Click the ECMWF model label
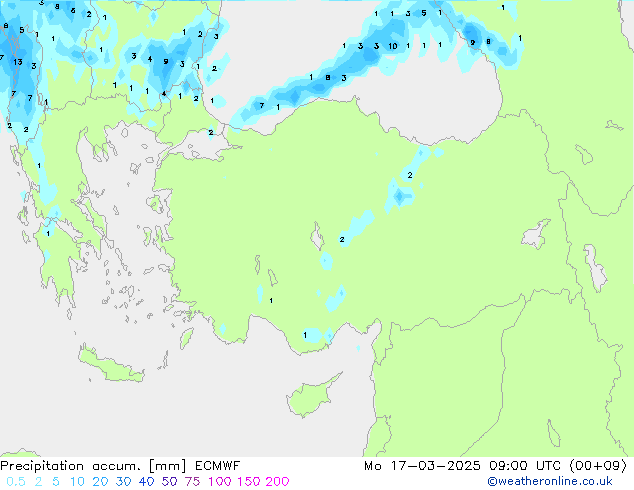Screen dimensions: 634x490 click(x=218, y=466)
